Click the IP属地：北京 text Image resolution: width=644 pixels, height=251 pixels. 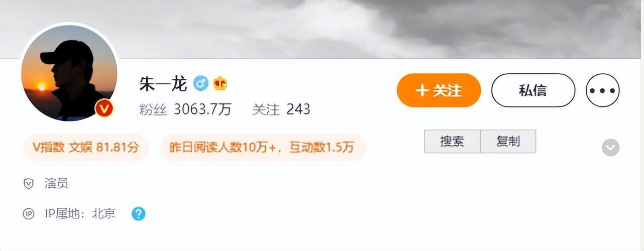coord(80,214)
